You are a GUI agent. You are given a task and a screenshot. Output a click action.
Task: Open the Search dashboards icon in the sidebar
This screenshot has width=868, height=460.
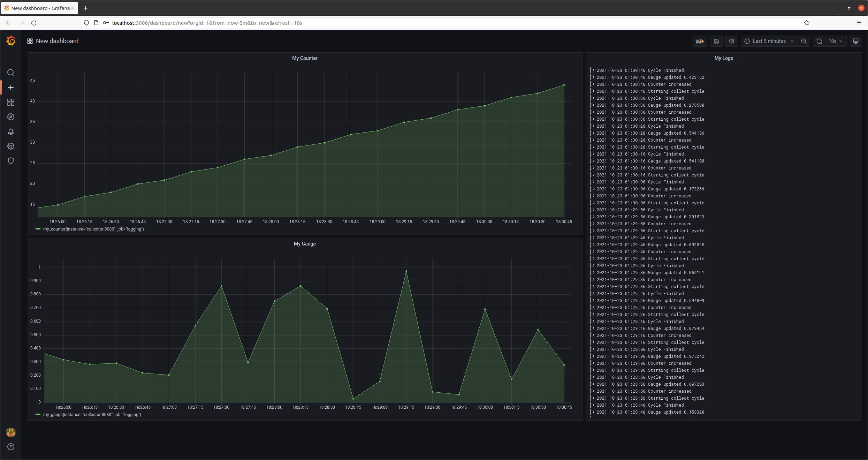(x=11, y=73)
